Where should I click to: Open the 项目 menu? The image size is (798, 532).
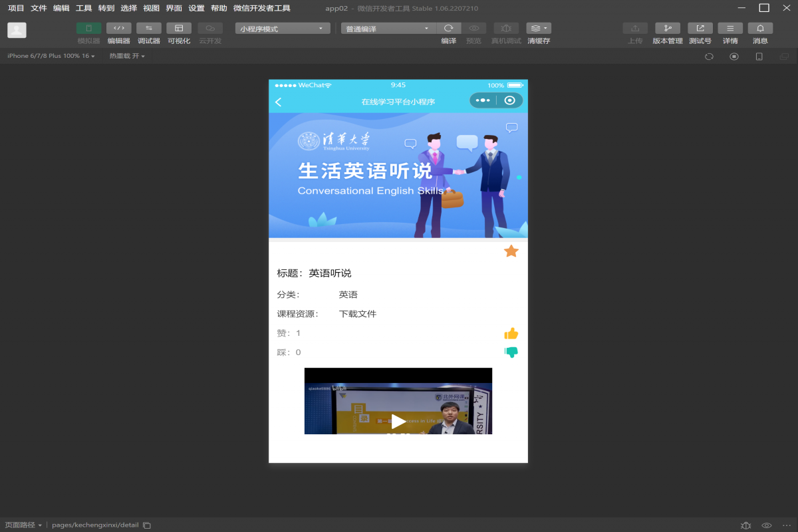coord(16,8)
